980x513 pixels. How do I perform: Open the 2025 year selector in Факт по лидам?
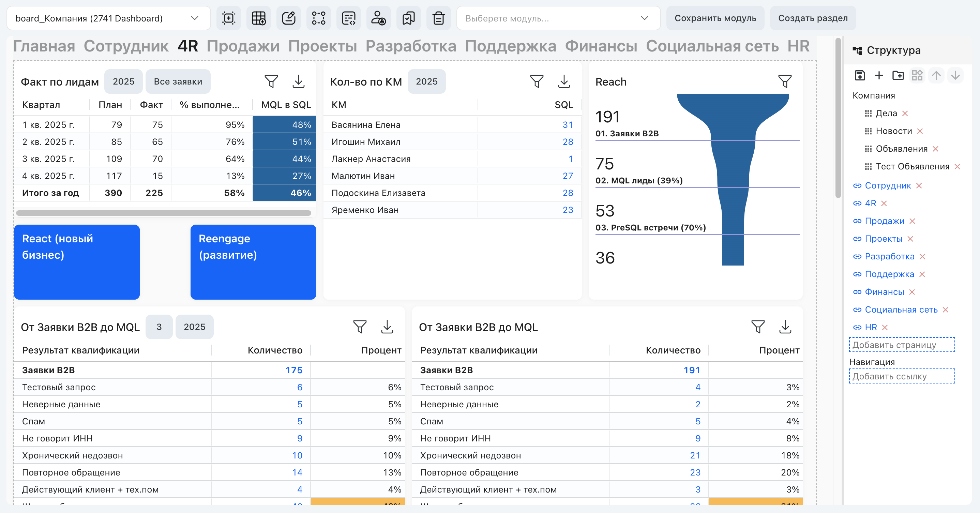[124, 81]
